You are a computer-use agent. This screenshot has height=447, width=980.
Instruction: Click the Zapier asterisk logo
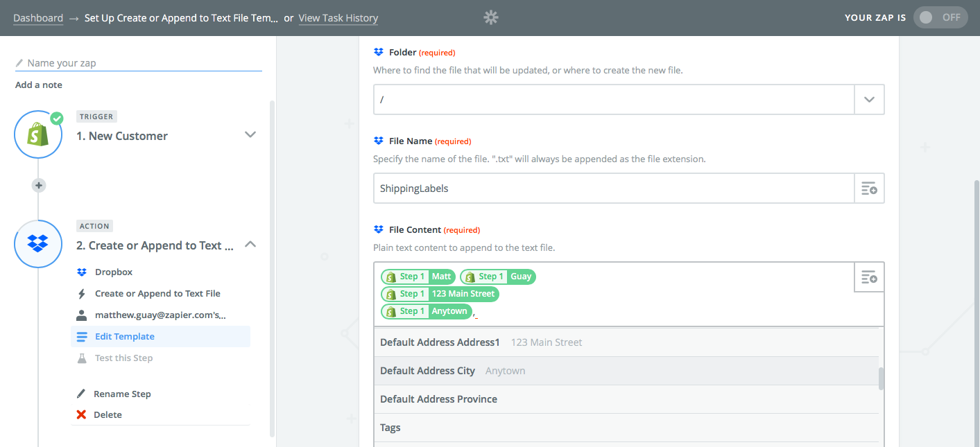491,18
